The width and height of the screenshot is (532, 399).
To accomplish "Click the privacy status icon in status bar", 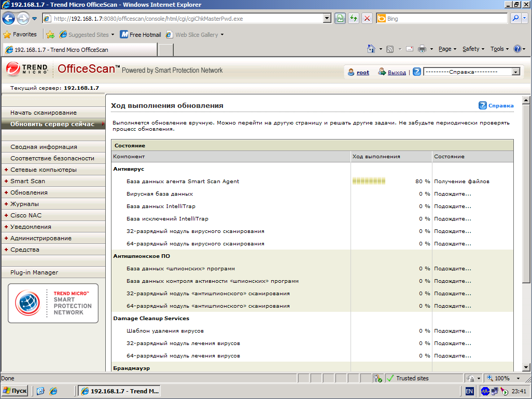I will (377, 378).
